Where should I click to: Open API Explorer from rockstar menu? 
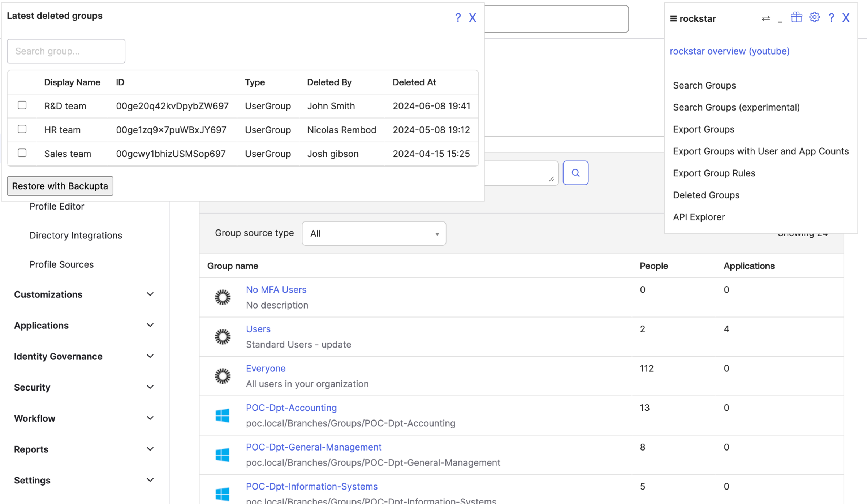(x=699, y=217)
